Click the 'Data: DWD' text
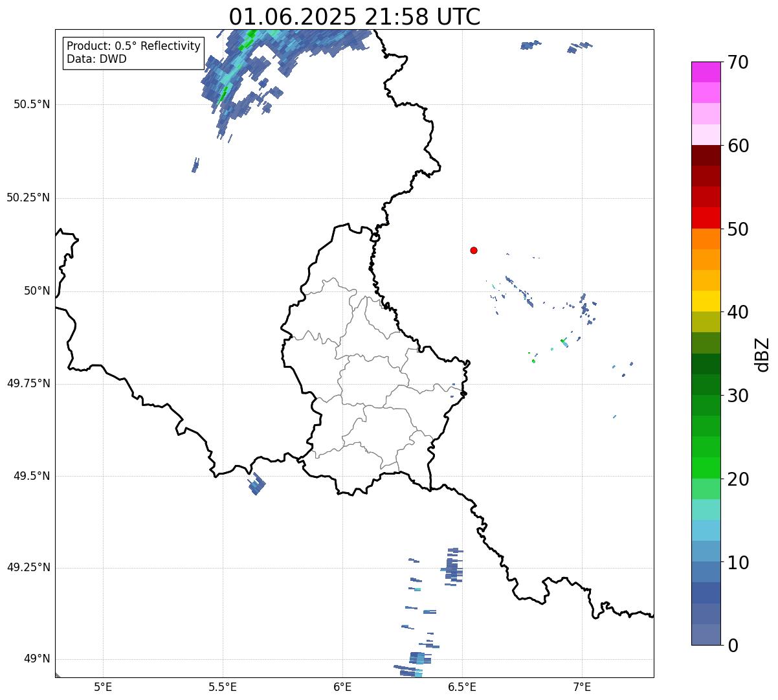Screen dimensions: 778x700 tap(96, 60)
